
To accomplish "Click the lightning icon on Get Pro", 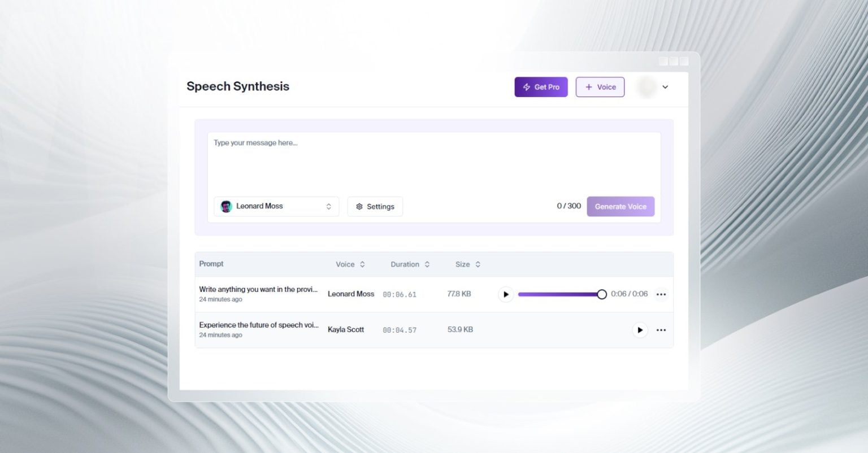I will point(526,87).
